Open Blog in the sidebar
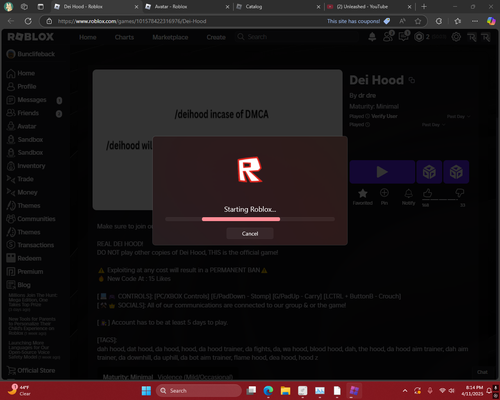This screenshot has height=400, width=500. click(19, 285)
